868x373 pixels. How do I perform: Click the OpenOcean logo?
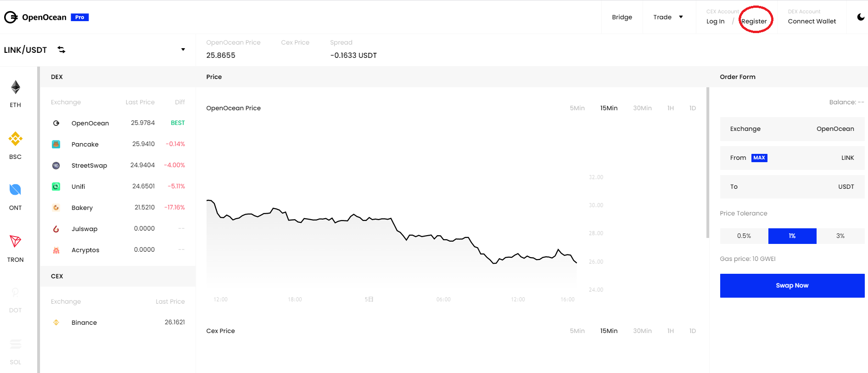(46, 17)
